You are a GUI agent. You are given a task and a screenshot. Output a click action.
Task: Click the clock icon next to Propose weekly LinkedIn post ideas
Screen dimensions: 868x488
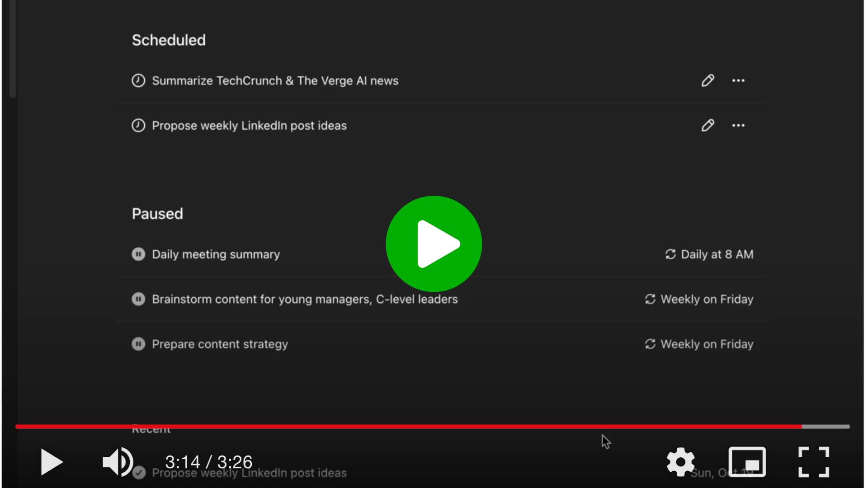click(x=138, y=125)
